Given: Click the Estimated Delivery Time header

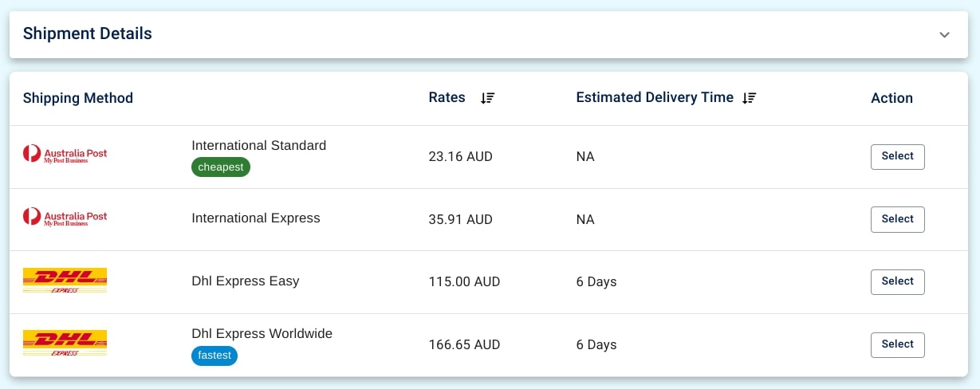Looking at the screenshot, I should [x=654, y=97].
